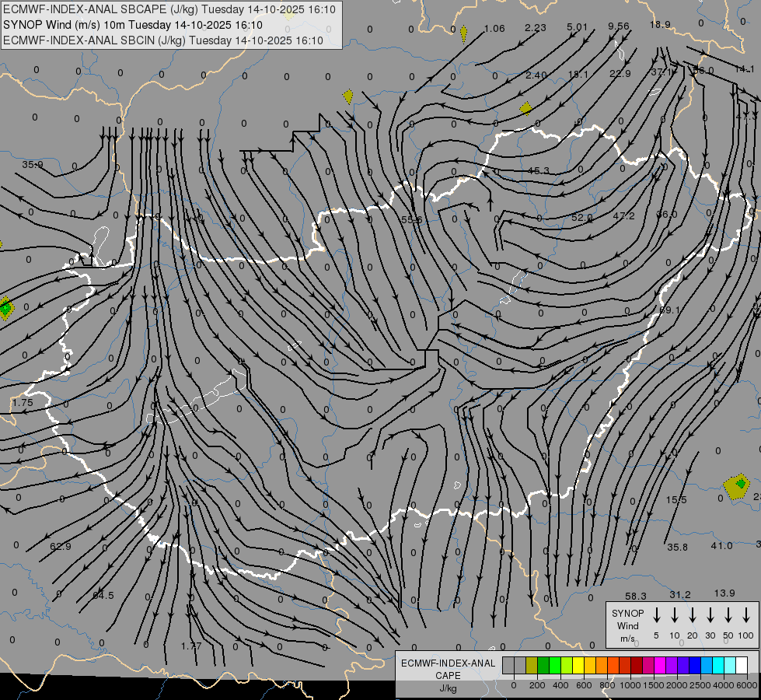The image size is (761, 700).
Task: Click the 58.3 CAPE value on map
Action: coord(636,596)
